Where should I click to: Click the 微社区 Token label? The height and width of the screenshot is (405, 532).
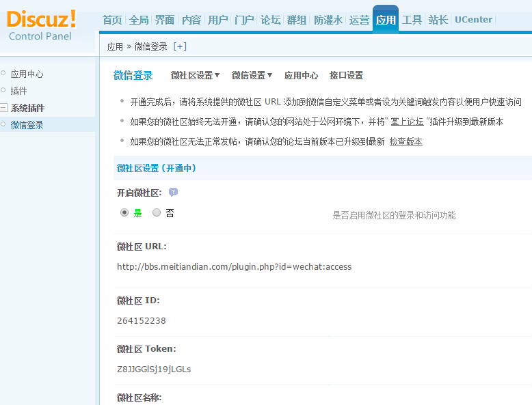(x=146, y=349)
